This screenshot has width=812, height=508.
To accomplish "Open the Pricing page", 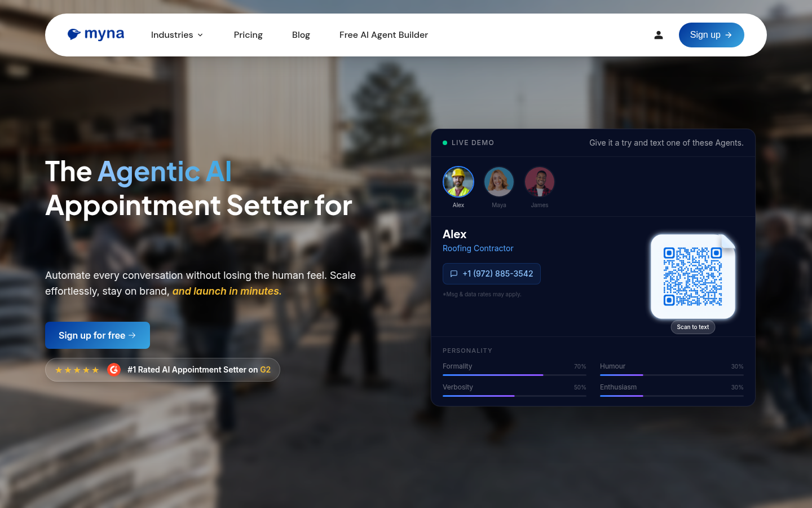I will click(x=248, y=35).
